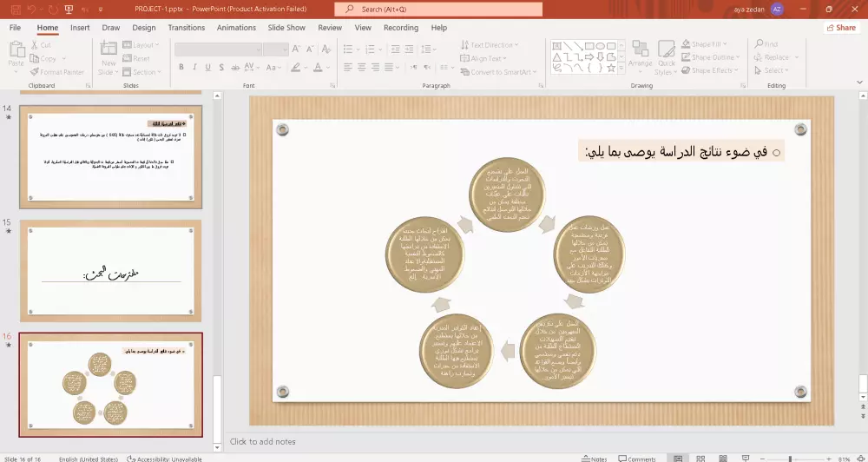This screenshot has width=868, height=462.
Task: Toggle Underline formatting
Action: coord(208,67)
